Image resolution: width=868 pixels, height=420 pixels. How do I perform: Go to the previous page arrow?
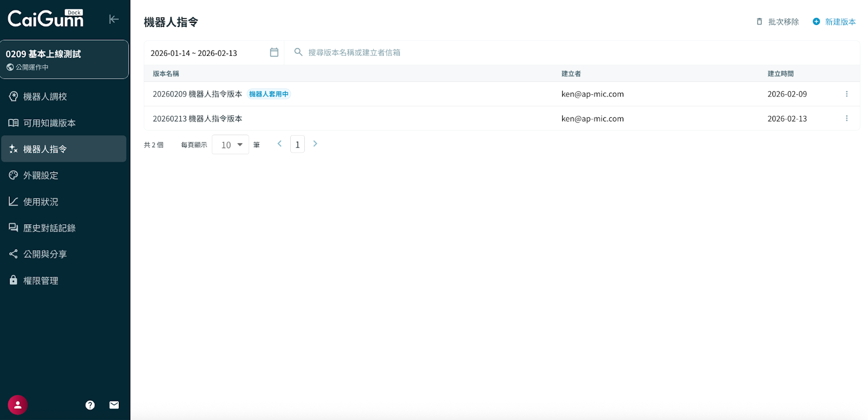[x=279, y=144]
